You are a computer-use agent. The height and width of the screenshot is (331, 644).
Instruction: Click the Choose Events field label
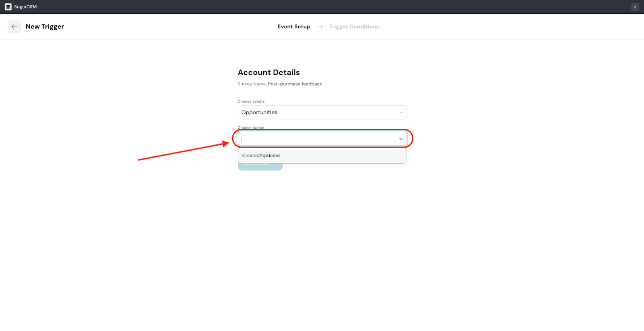251,101
